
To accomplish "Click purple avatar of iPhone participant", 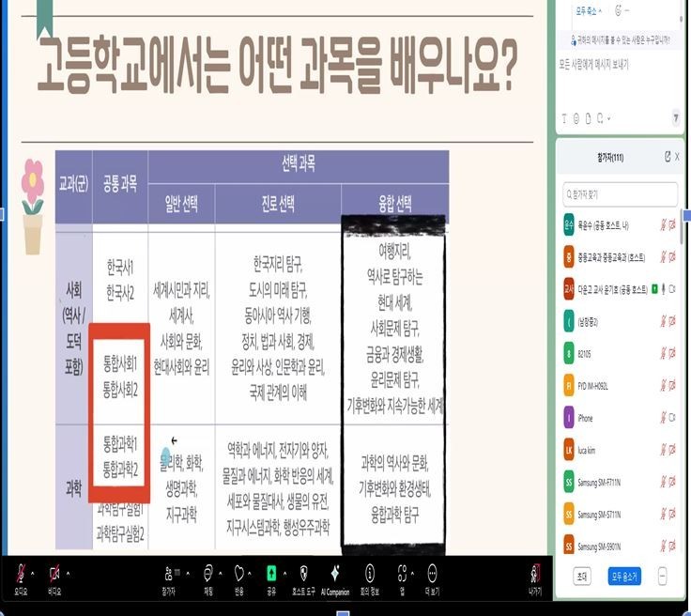I will coord(569,417).
